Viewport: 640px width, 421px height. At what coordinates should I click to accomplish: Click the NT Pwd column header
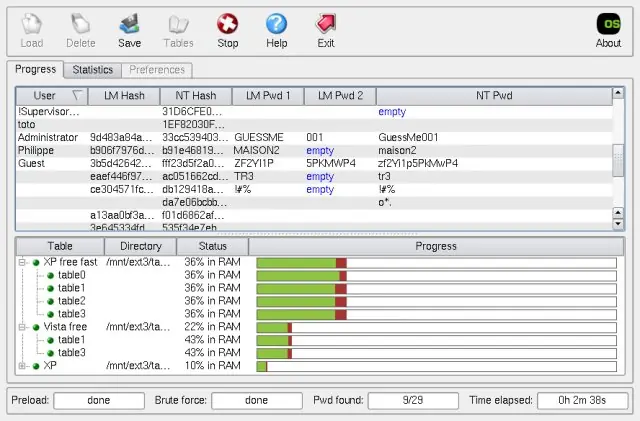494,96
